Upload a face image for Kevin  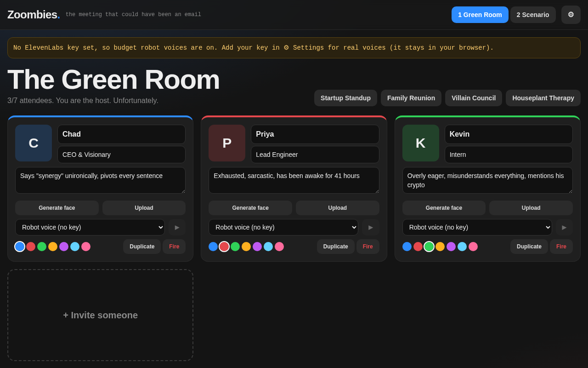531,208
